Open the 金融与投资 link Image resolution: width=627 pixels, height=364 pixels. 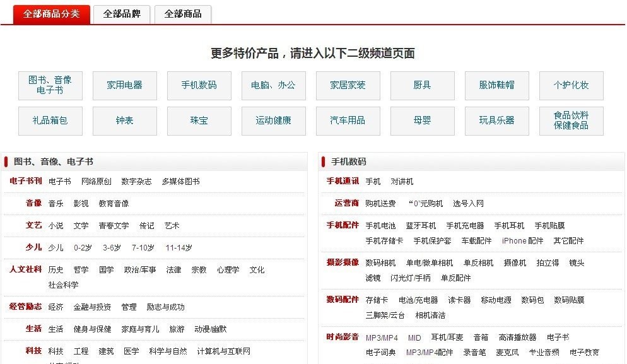(x=92, y=307)
